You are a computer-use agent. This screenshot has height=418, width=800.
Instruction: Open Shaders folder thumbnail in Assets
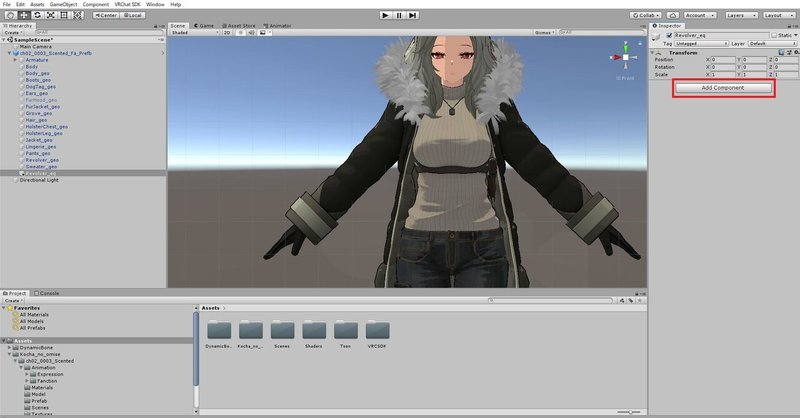[314, 330]
